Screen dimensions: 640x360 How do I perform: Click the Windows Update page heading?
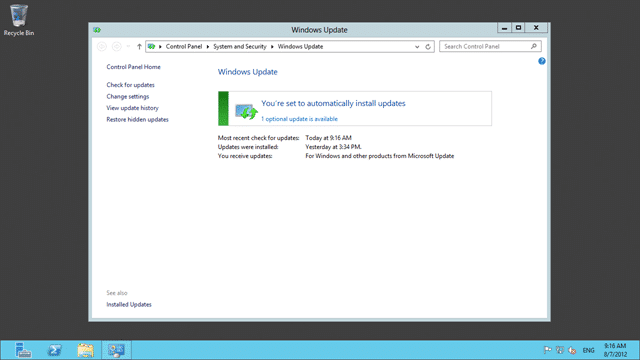coord(247,72)
